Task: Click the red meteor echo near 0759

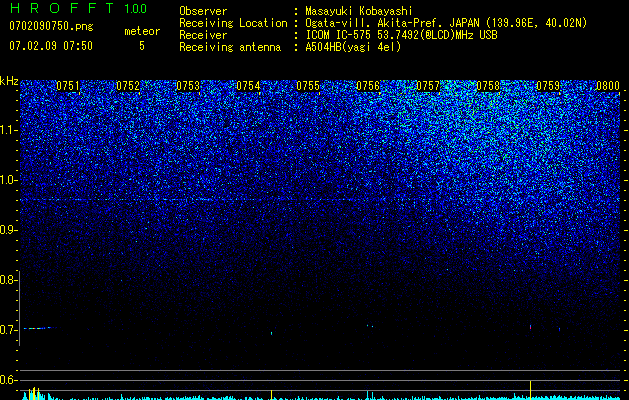Action: (x=530, y=327)
